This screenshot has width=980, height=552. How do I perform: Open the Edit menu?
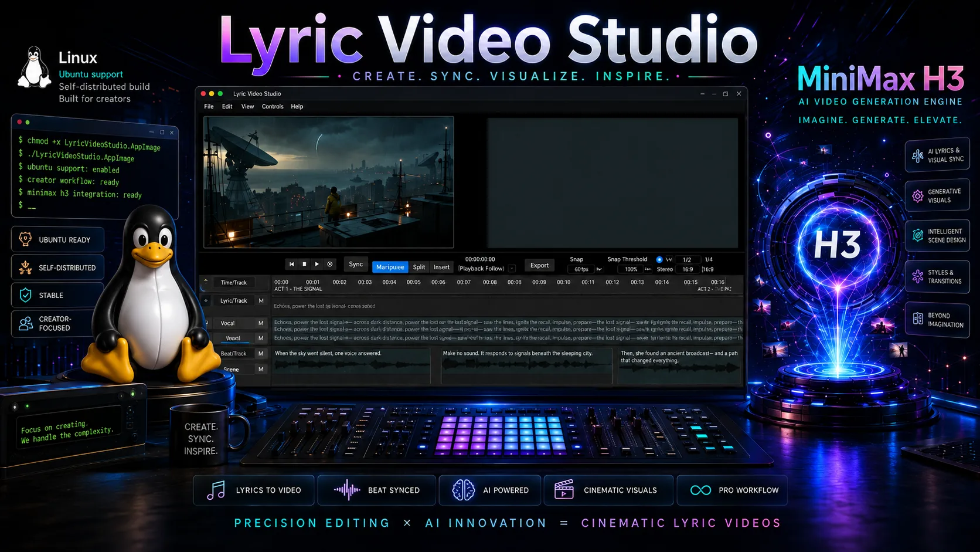pos(227,107)
